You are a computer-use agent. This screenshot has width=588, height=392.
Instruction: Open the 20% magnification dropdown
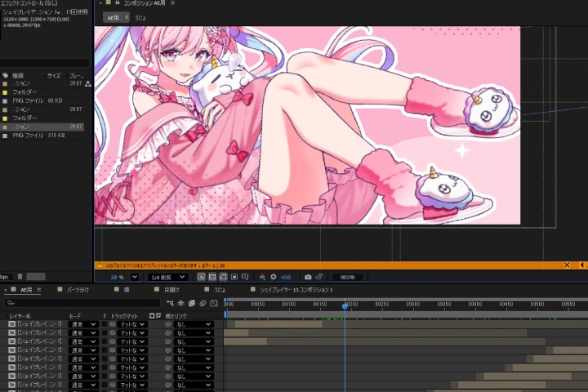point(135,277)
